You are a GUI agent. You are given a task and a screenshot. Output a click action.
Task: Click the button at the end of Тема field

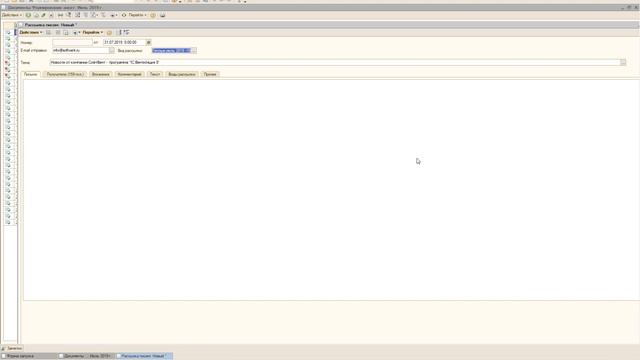point(623,62)
